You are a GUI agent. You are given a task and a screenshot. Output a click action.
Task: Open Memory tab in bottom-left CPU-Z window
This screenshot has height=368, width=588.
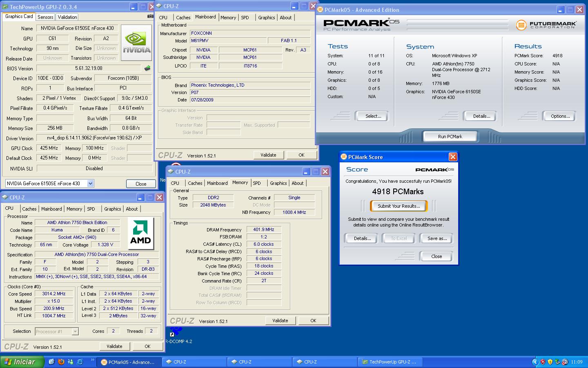tap(74, 209)
